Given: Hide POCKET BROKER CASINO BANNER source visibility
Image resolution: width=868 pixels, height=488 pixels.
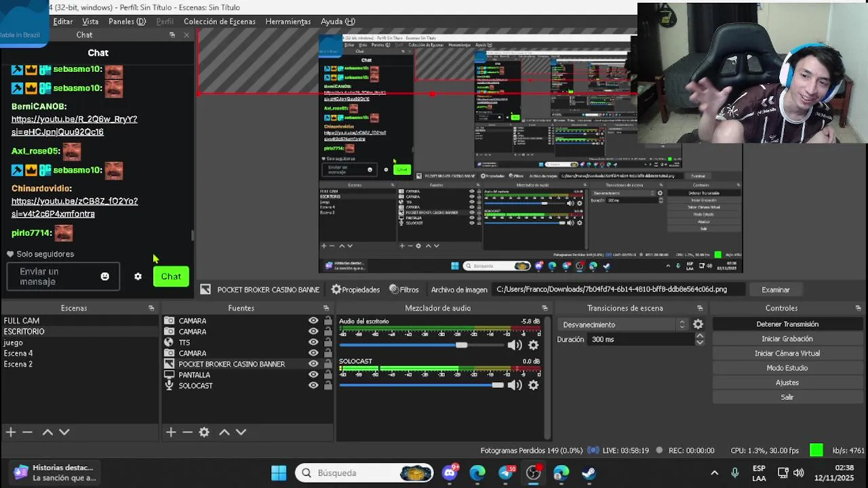Looking at the screenshot, I should [x=313, y=364].
